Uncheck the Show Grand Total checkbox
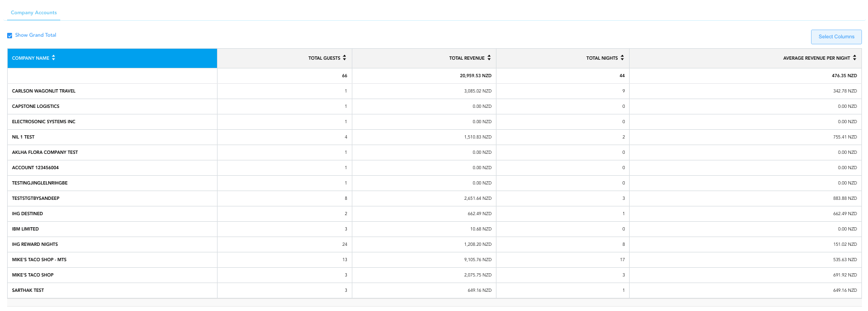868x311 pixels. point(10,36)
